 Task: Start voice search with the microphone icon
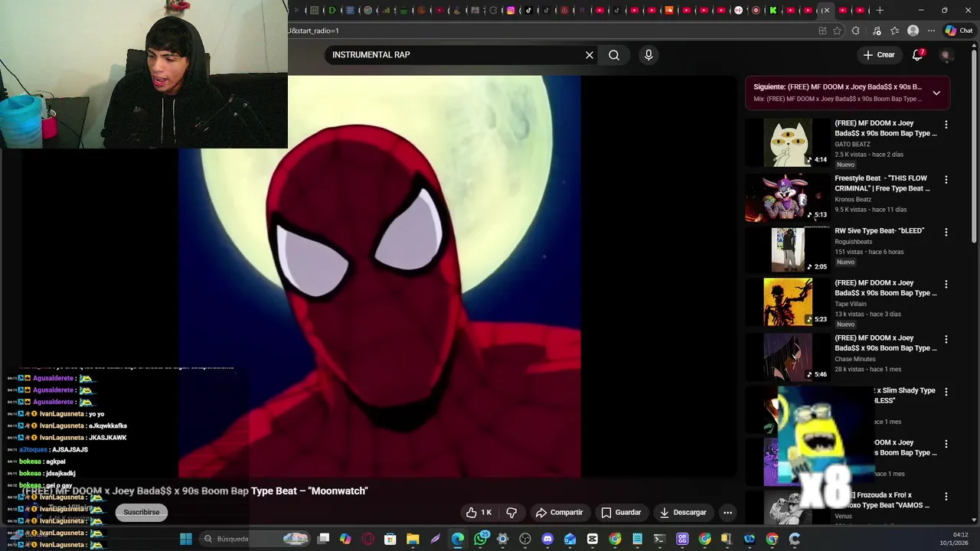tap(648, 55)
